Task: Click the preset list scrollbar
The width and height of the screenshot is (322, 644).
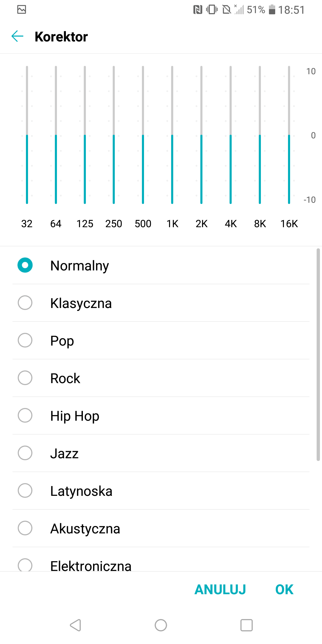Action: coord(318,355)
